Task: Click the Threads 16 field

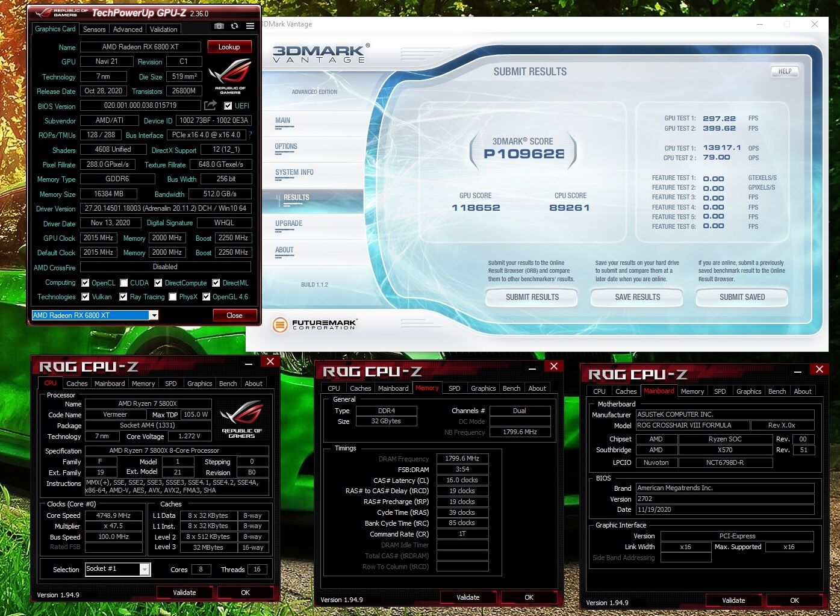Action: (x=257, y=569)
